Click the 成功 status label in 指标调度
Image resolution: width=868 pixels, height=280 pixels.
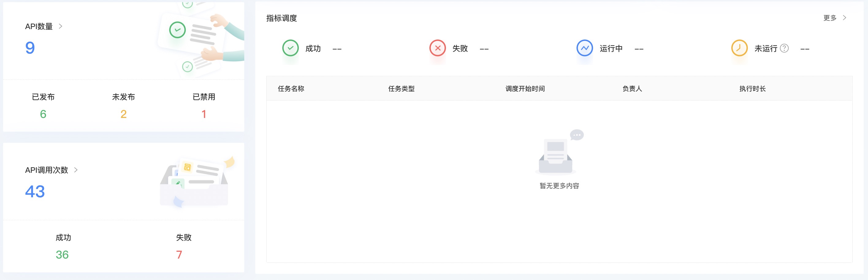tap(313, 48)
